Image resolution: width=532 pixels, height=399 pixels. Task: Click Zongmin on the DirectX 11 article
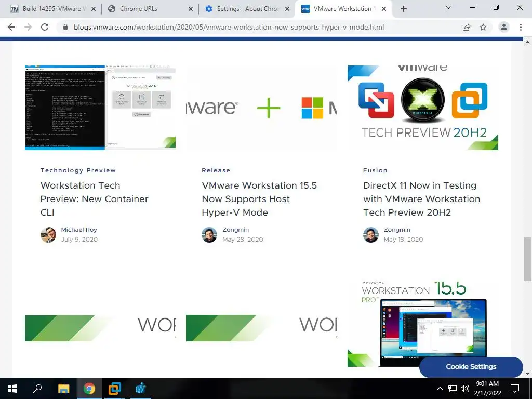click(x=397, y=230)
